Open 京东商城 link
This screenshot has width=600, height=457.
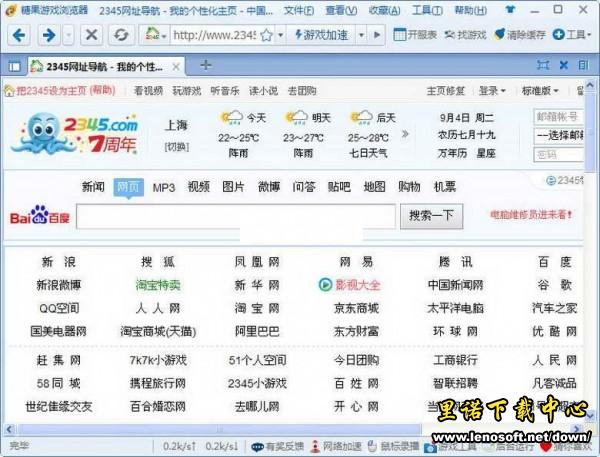pyautogui.click(x=356, y=308)
